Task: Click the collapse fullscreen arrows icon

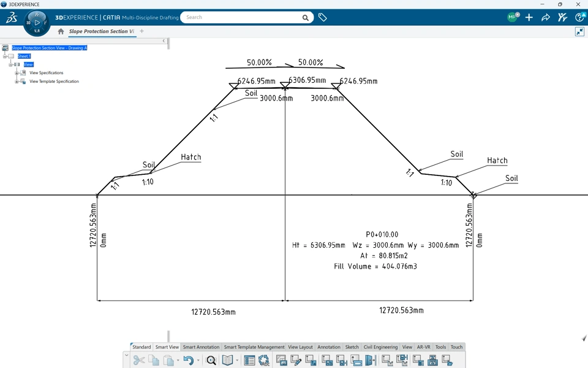Action: [580, 31]
